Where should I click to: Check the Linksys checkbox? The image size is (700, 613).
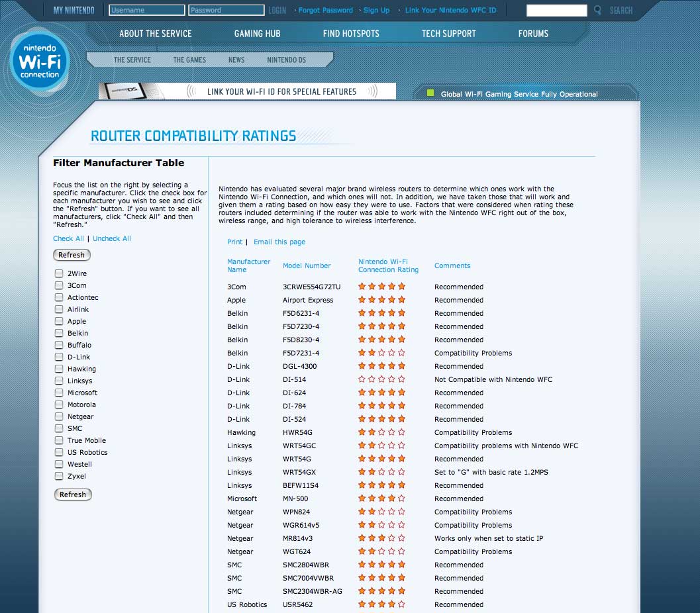(x=59, y=381)
